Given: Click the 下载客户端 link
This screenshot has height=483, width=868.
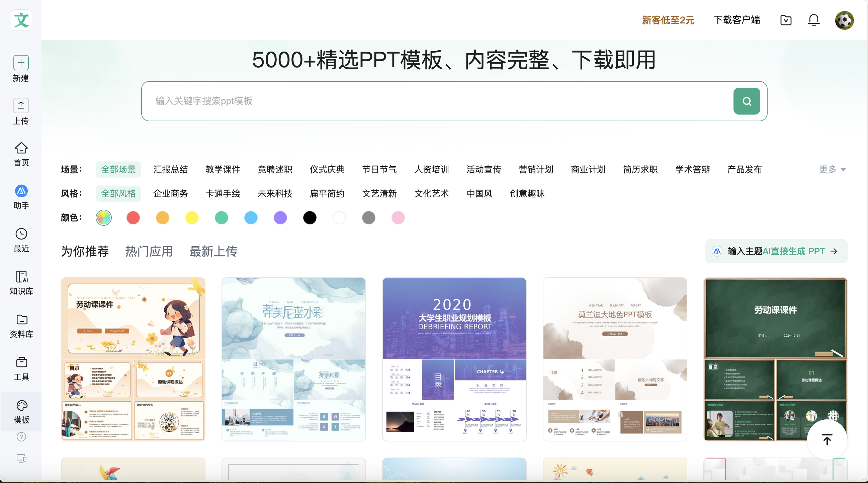Looking at the screenshot, I should coord(736,20).
